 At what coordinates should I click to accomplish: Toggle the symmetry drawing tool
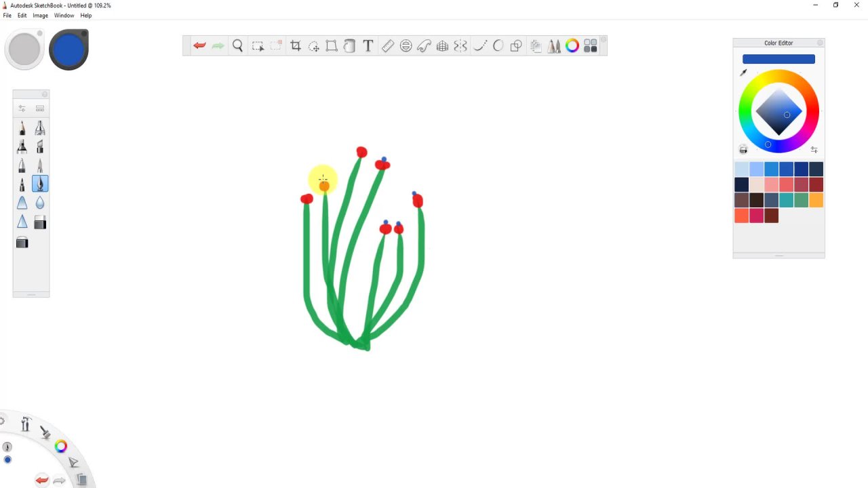[x=460, y=46]
